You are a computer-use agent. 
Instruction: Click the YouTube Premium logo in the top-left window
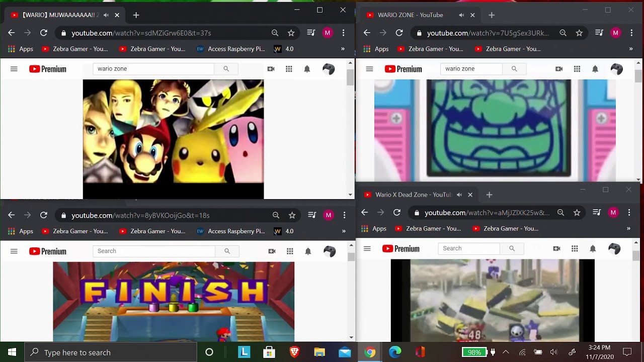click(48, 69)
